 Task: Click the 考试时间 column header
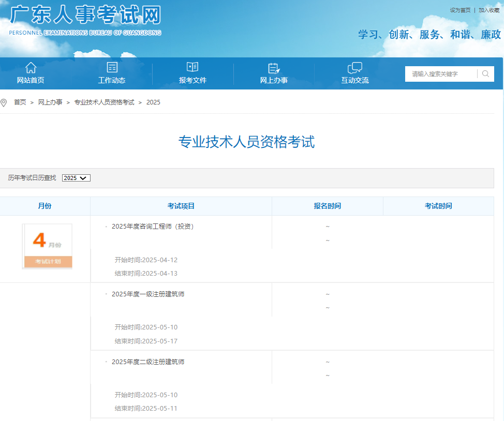(x=438, y=206)
